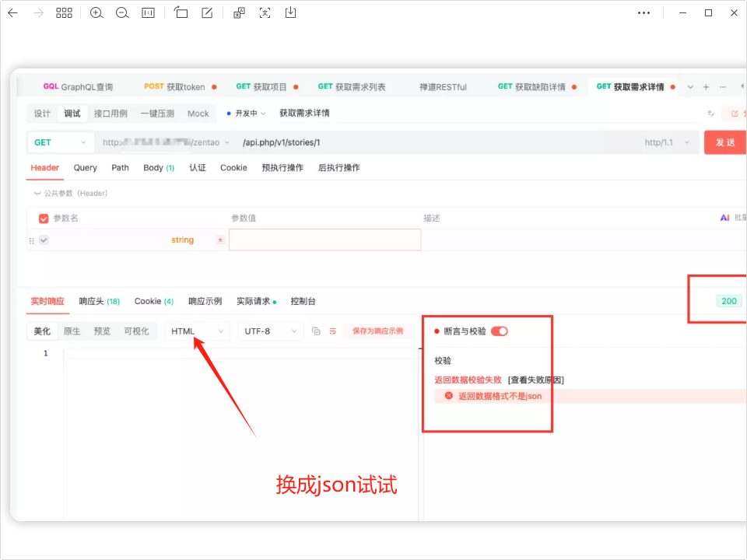The height and width of the screenshot is (560, 747).
Task: Toggle the 断言与校验 switch
Action: coord(499,331)
